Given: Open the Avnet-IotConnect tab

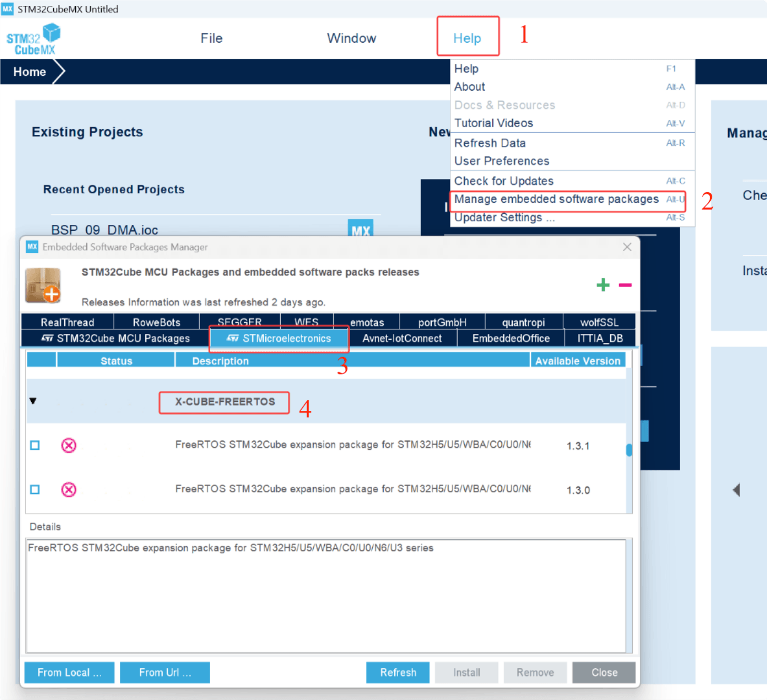Looking at the screenshot, I should point(402,338).
